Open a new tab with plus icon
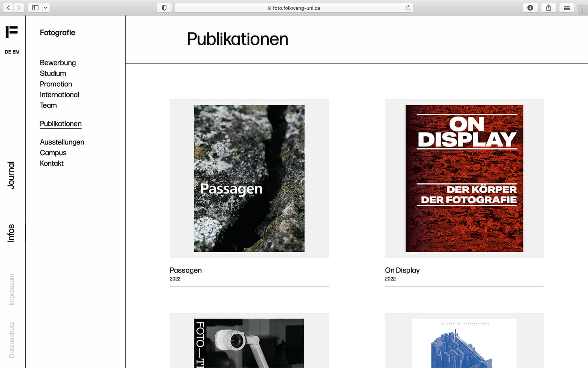This screenshot has height=368, width=588. click(583, 10)
